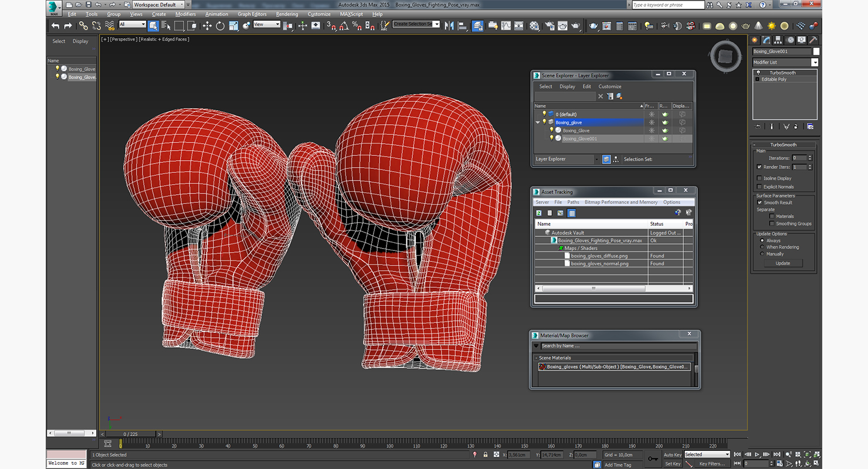Jump to the end of the animation
868x469 pixels.
[777, 454]
